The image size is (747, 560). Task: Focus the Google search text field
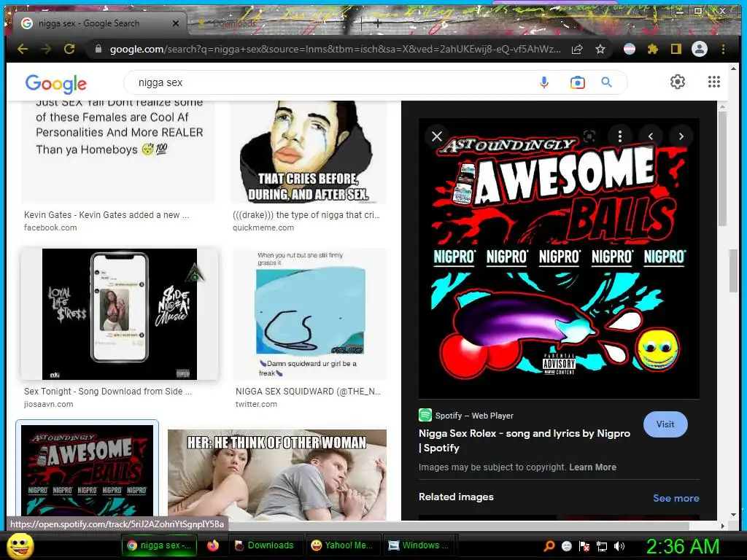pyautogui.click(x=333, y=82)
